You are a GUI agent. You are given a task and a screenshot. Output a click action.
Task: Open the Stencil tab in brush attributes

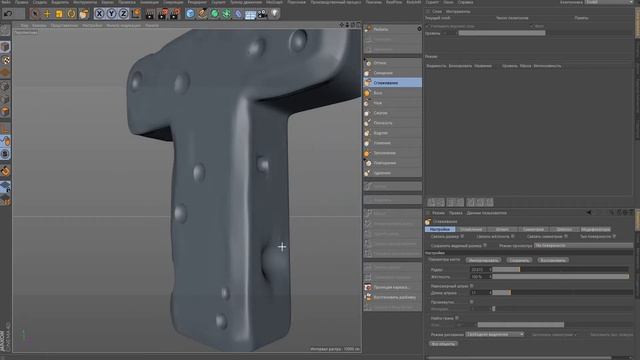click(564, 229)
